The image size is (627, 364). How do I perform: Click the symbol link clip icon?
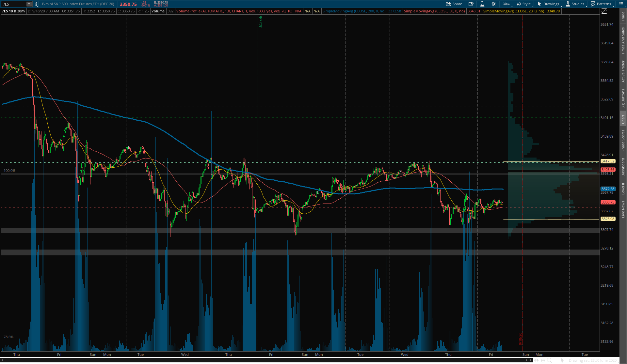click(36, 4)
